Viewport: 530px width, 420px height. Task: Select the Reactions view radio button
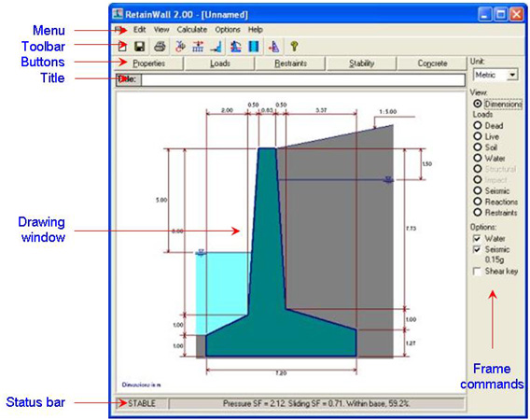coord(477,202)
